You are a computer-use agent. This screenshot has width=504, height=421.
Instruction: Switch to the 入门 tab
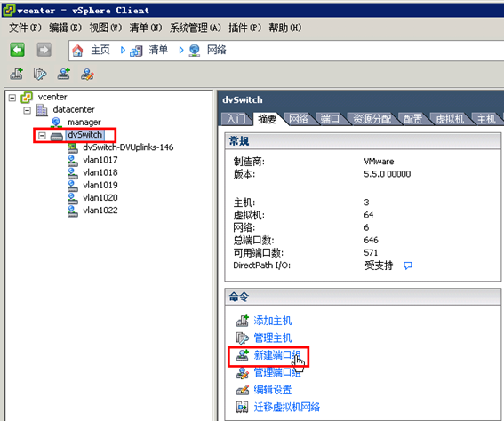[x=236, y=119]
